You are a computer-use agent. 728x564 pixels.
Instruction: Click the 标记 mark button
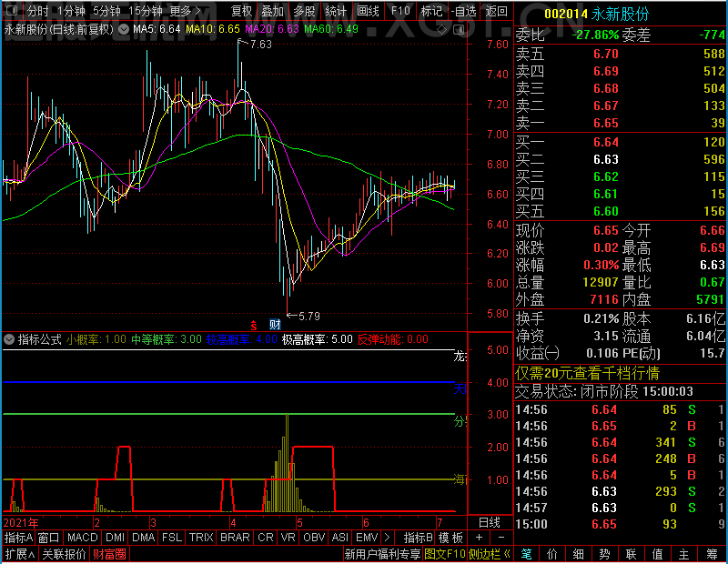click(431, 11)
